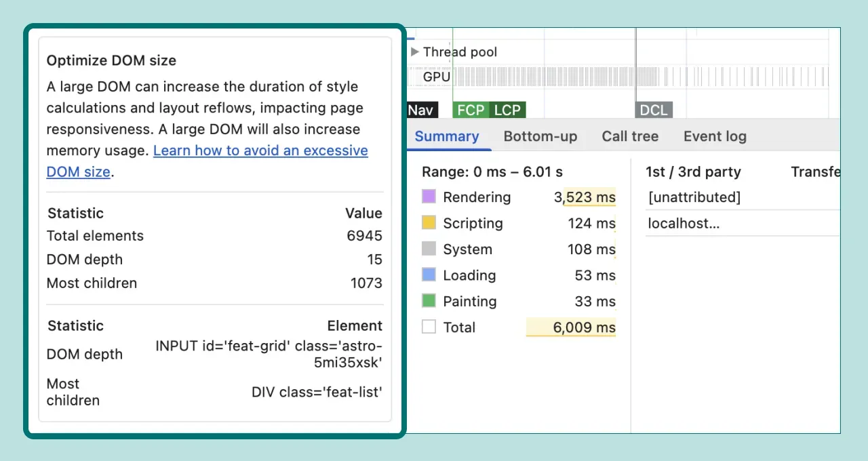Viewport: 868px width, 461px height.
Task: Toggle the empty checkbox beside Total
Action: pos(429,327)
